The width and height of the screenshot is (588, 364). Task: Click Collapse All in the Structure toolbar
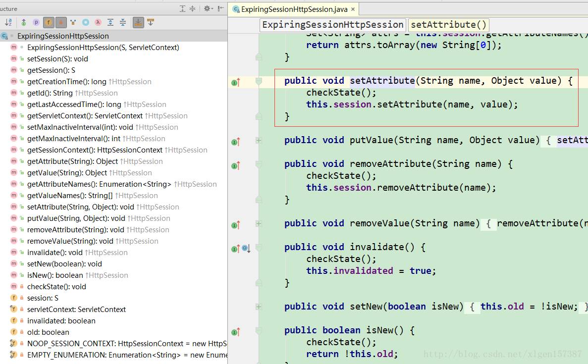pos(123,22)
